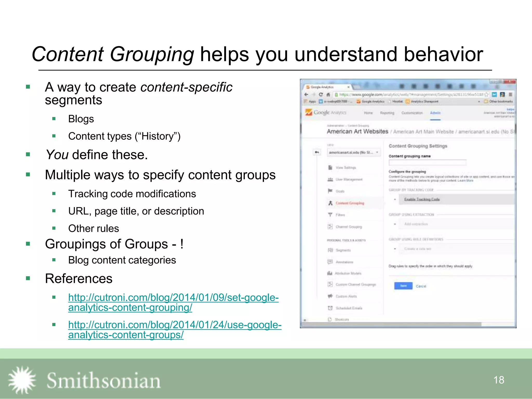Image resolution: width=532 pixels, height=399 pixels.
Task: Click the Google Analytics logo
Action: (x=325, y=112)
